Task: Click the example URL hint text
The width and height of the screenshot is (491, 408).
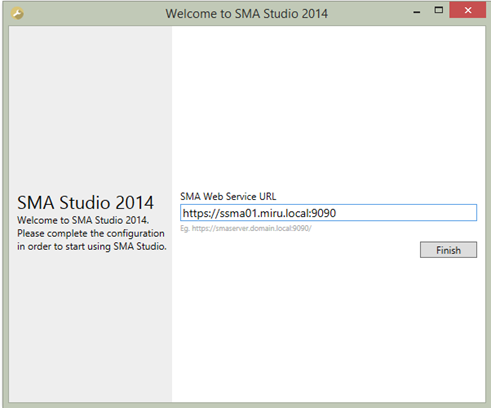Action: coord(246,228)
